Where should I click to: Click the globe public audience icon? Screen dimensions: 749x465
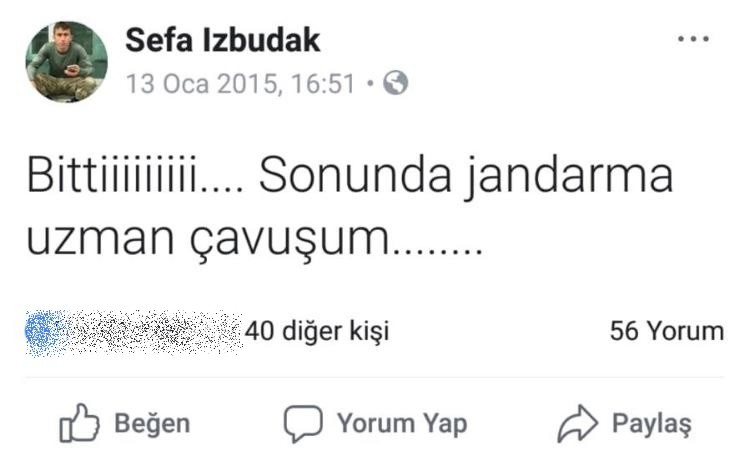396,83
